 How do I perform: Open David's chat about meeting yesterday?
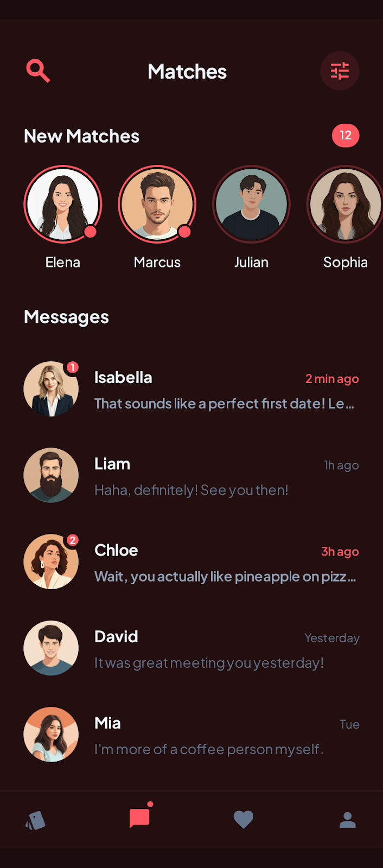tap(191, 648)
